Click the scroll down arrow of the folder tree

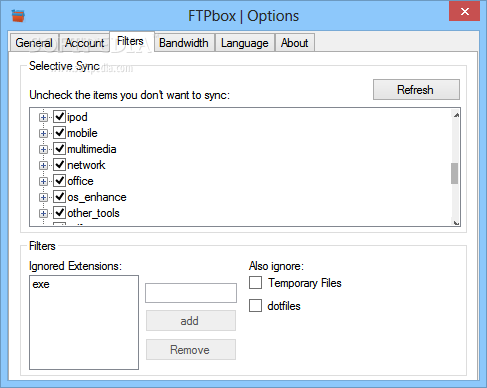(456, 222)
